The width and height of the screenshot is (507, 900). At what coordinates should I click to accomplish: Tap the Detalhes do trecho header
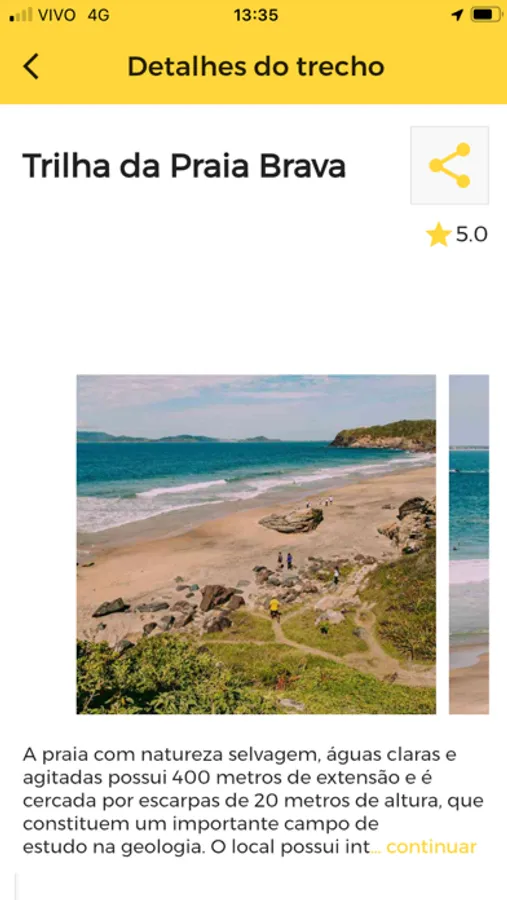256,67
